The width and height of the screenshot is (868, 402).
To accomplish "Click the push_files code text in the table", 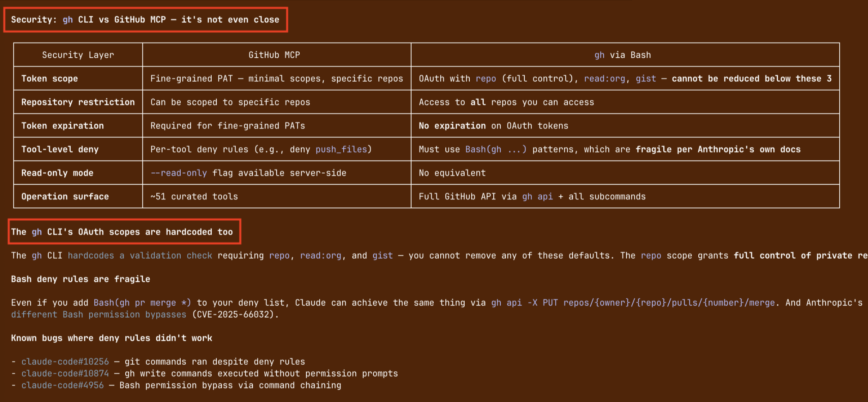I will click(x=341, y=149).
